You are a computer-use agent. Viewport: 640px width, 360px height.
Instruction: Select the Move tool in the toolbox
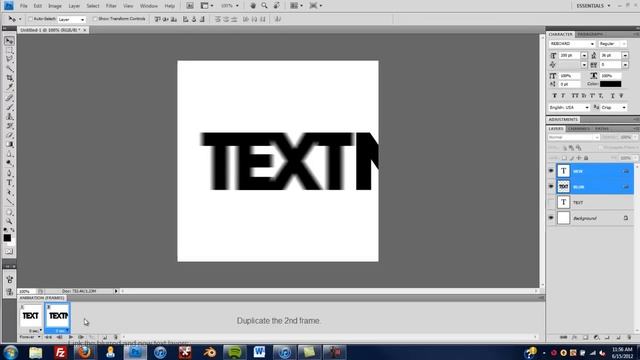9,41
